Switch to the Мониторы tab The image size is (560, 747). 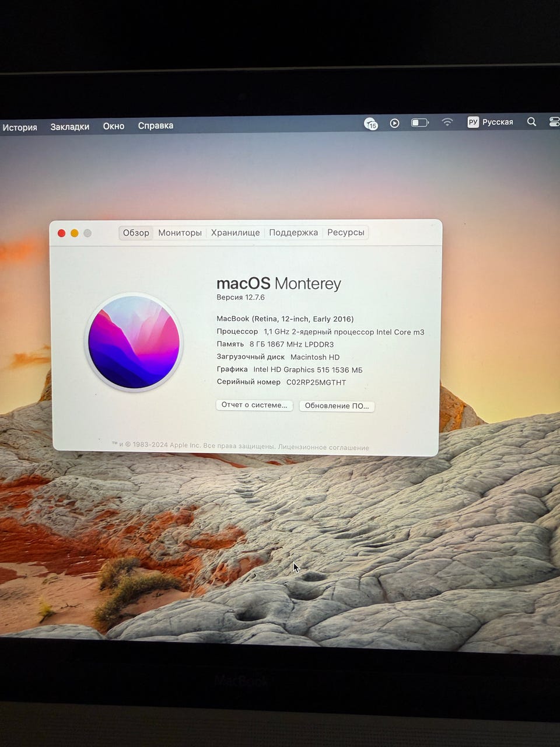coord(180,233)
